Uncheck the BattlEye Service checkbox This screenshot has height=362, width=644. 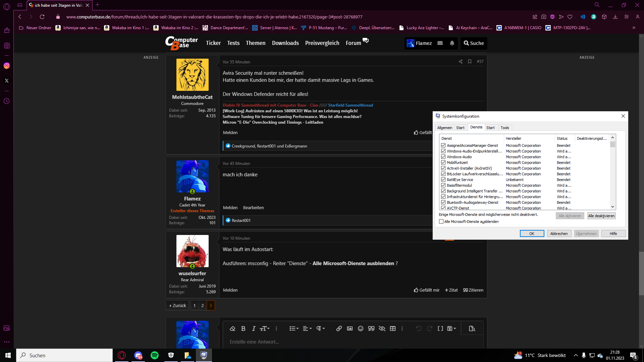point(443,180)
